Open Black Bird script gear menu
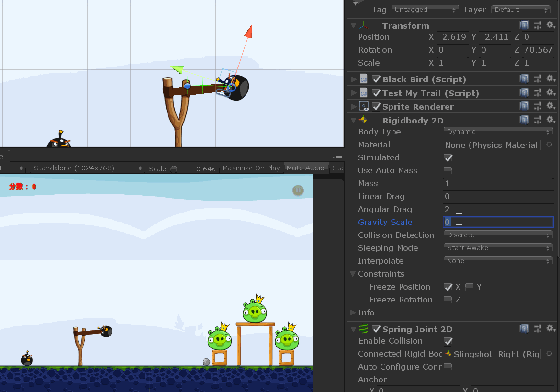The height and width of the screenshot is (392, 560). pos(551,78)
